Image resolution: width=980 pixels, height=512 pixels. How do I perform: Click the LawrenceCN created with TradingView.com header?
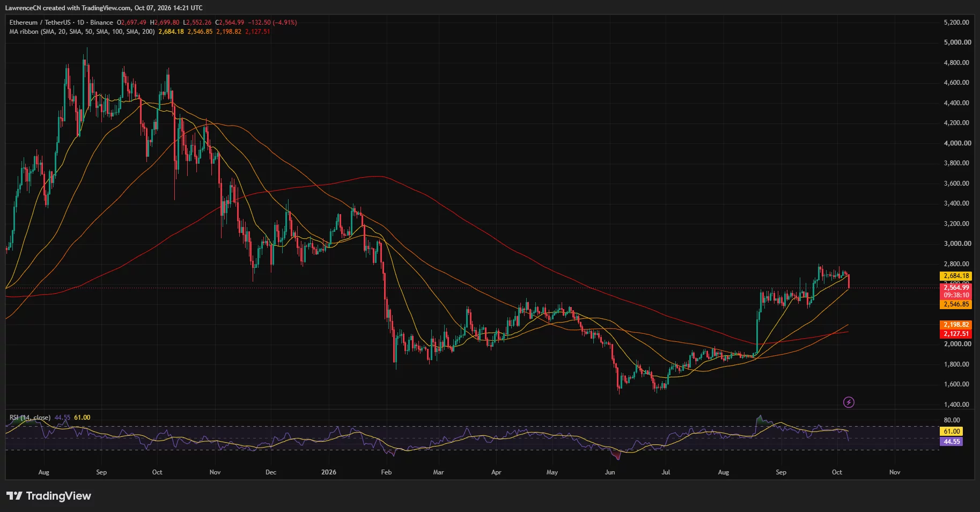pyautogui.click(x=104, y=8)
